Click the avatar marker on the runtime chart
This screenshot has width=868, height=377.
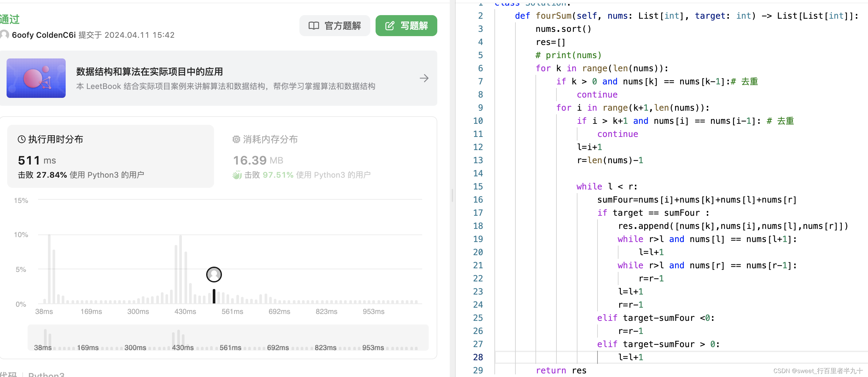tap(214, 275)
